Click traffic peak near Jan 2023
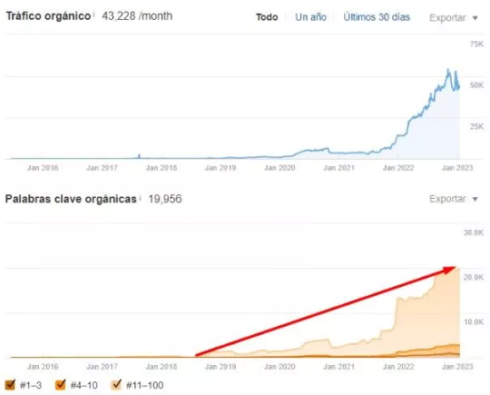 click(448, 70)
